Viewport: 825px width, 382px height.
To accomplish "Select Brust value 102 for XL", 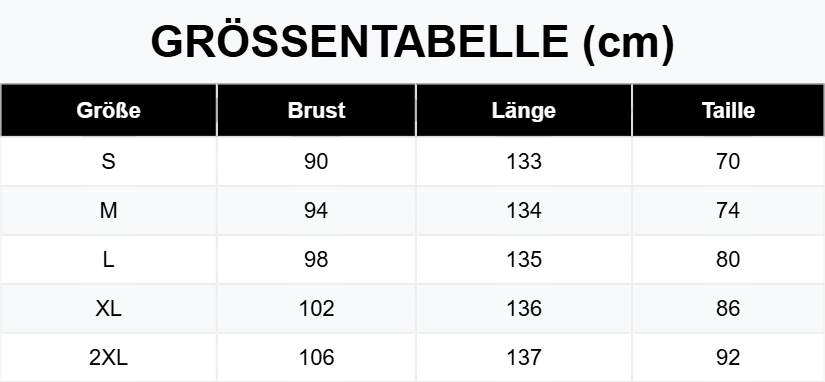I will point(316,308).
